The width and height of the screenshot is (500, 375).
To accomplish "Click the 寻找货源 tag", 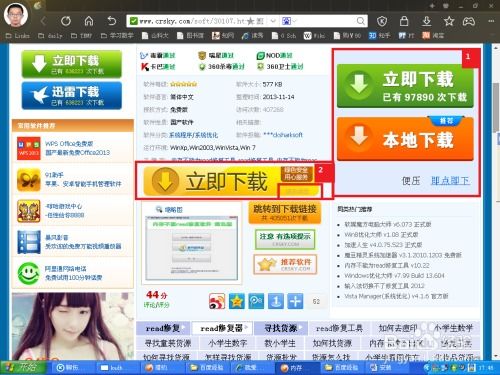I will [x=281, y=328].
